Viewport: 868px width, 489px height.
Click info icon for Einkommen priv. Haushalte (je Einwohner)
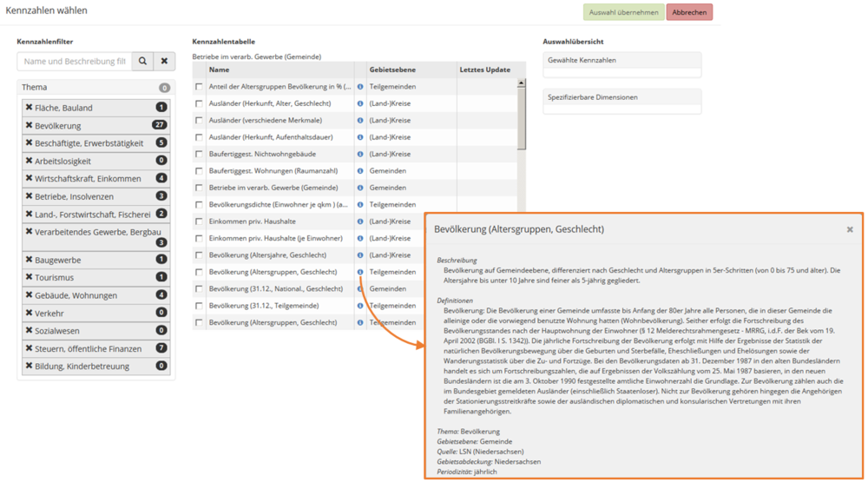[360, 239]
